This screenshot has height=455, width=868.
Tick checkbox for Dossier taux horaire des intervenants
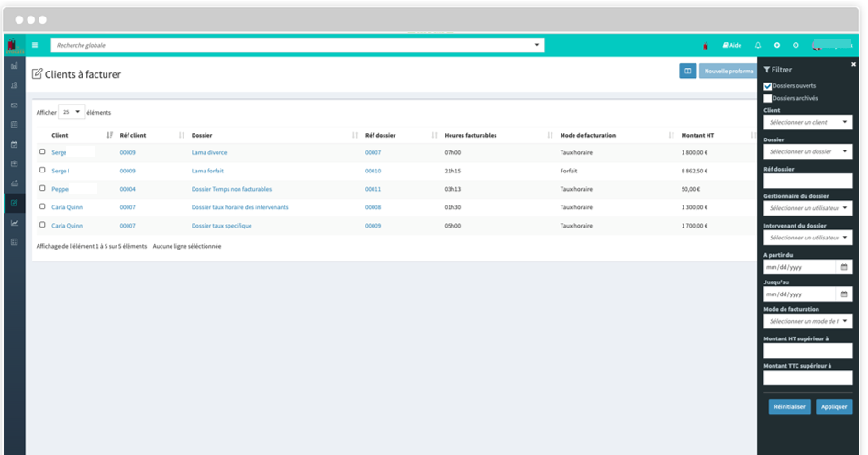click(42, 206)
